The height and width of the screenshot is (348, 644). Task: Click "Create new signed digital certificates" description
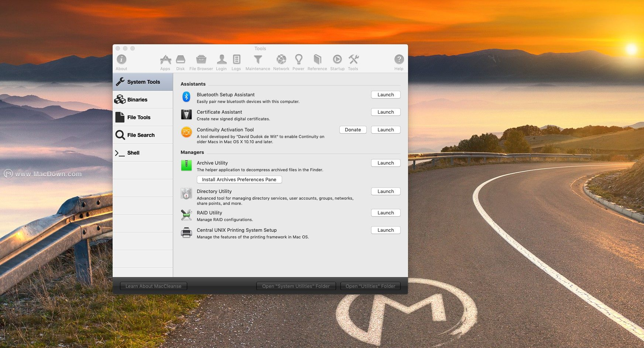[233, 119]
